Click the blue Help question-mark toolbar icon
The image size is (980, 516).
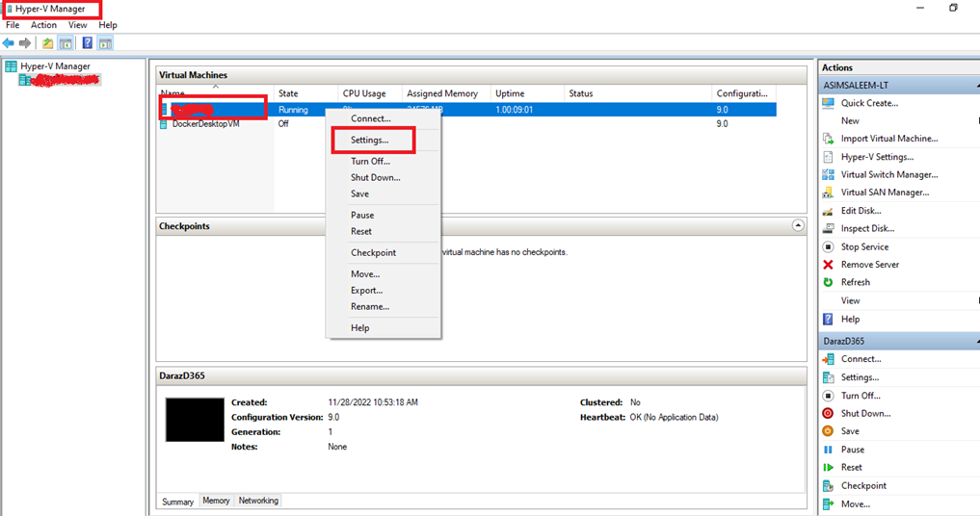[88, 43]
